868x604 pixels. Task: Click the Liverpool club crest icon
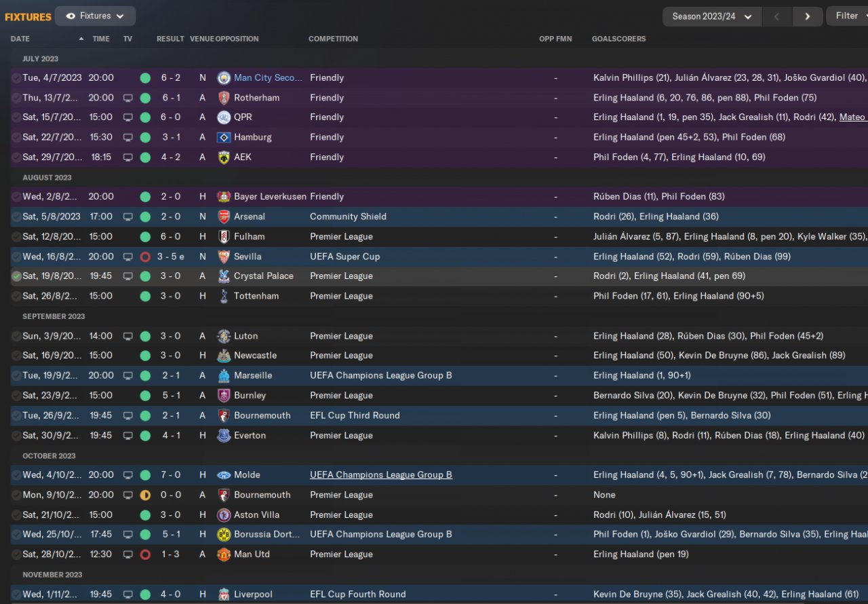[224, 594]
